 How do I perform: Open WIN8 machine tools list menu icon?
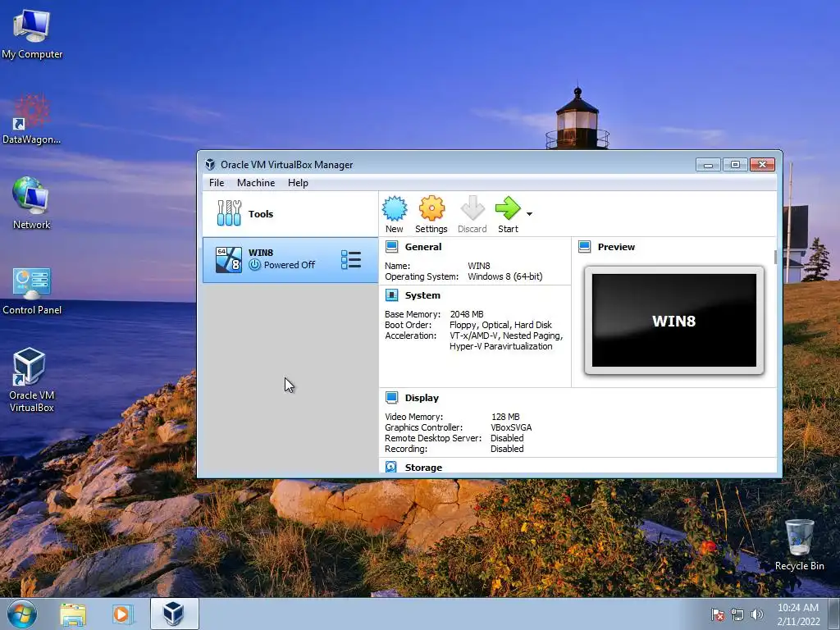pyautogui.click(x=351, y=260)
